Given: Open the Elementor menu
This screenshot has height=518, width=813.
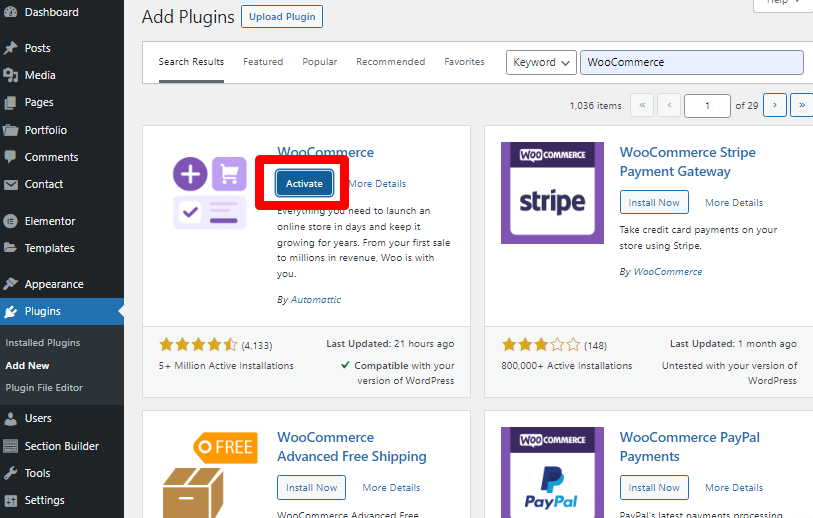Looking at the screenshot, I should point(50,221).
